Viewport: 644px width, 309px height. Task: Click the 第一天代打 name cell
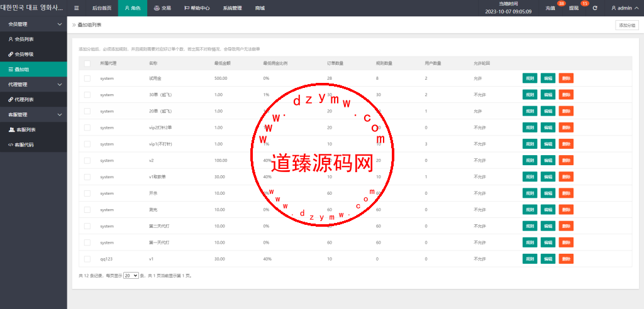point(159,242)
